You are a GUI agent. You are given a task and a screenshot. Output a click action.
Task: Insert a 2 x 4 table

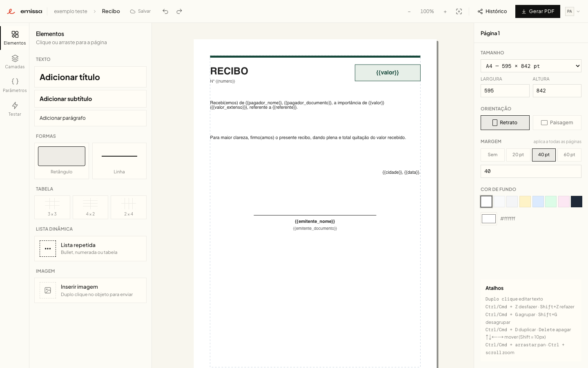[x=129, y=207]
